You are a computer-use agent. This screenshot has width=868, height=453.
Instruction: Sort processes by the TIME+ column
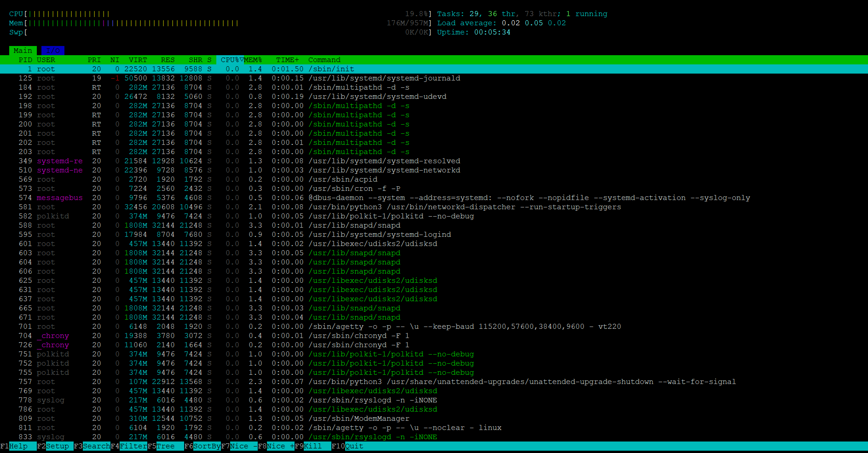pos(287,59)
